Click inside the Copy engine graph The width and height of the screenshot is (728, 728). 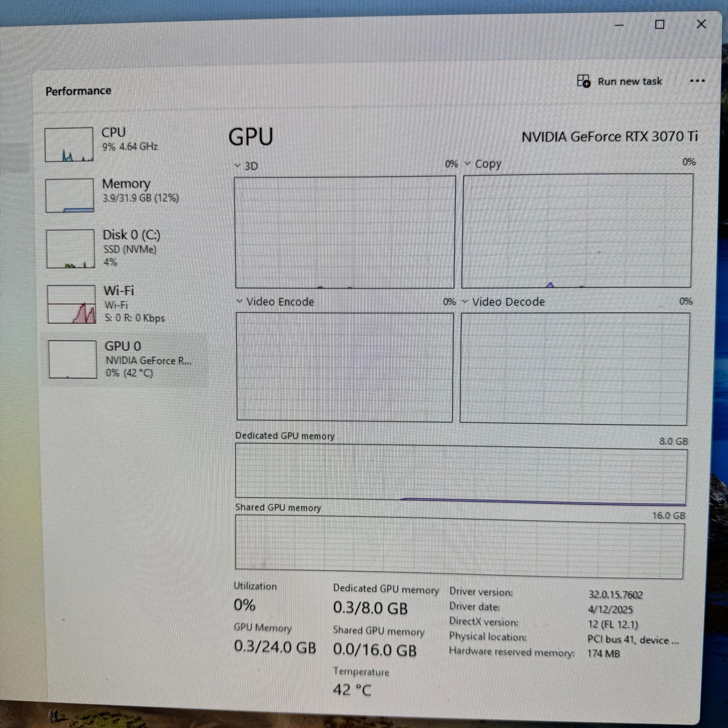[577, 231]
